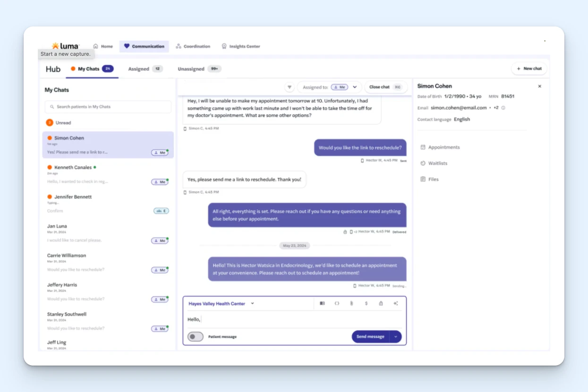The image size is (588, 392).
Task: Click the 99+ badge on Unassigned tab
Action: [x=214, y=69]
